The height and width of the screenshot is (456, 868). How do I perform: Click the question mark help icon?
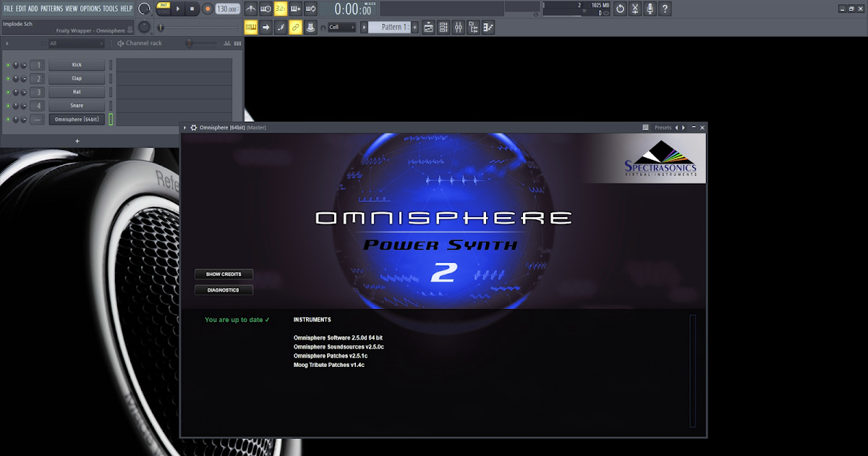pyautogui.click(x=665, y=9)
